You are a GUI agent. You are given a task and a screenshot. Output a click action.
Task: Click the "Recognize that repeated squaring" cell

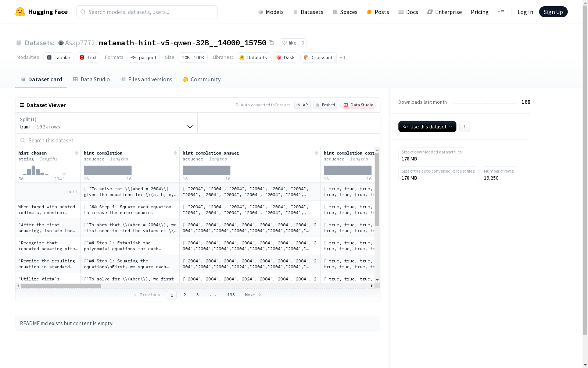(x=48, y=246)
